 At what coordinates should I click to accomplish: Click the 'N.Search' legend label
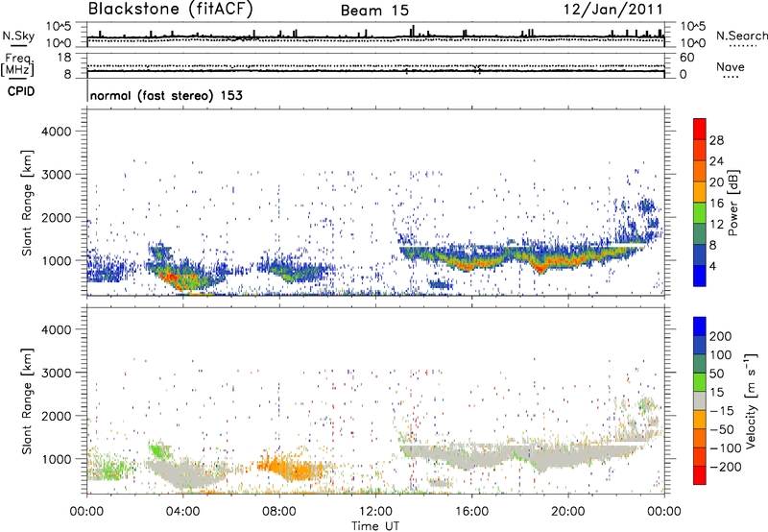[x=742, y=36]
